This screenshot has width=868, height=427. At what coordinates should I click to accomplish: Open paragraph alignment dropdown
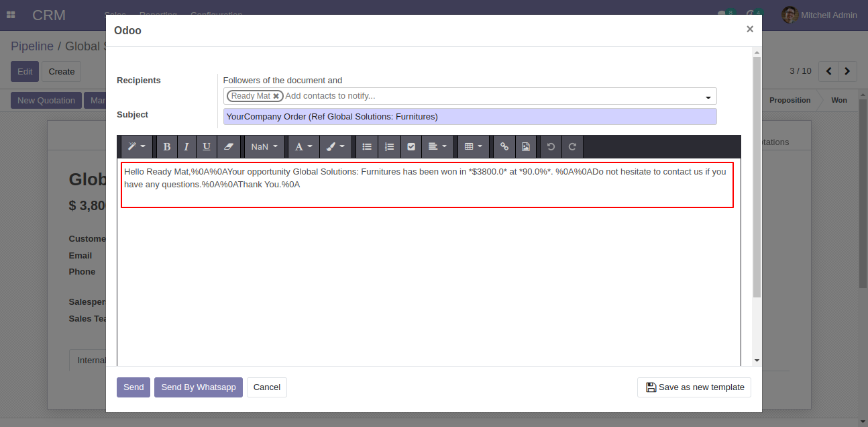pyautogui.click(x=437, y=146)
